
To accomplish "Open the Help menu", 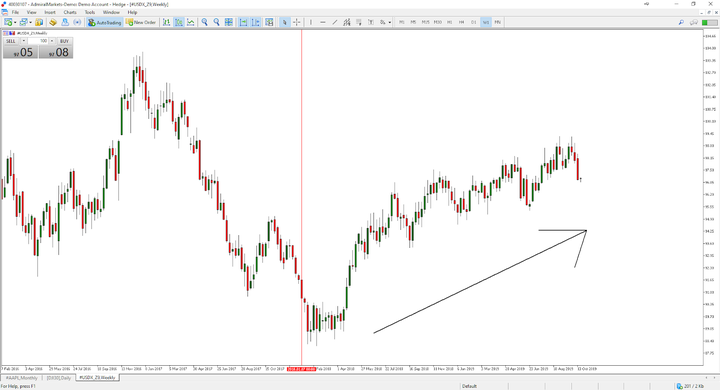I will (x=132, y=12).
